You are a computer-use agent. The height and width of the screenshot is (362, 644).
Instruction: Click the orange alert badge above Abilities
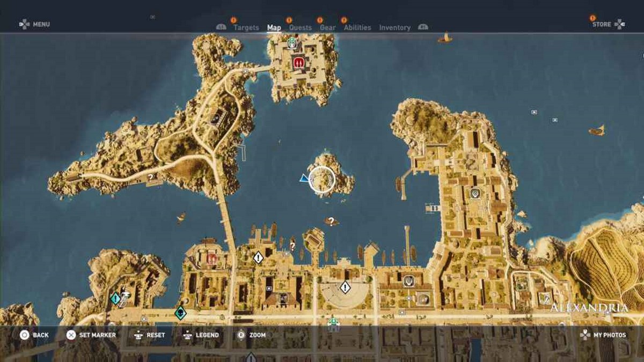[x=344, y=20]
